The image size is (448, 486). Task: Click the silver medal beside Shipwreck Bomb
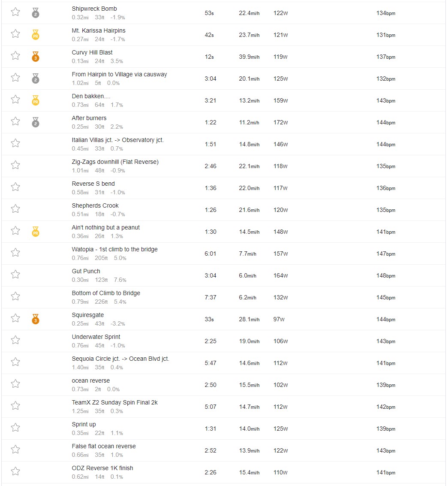tap(36, 13)
